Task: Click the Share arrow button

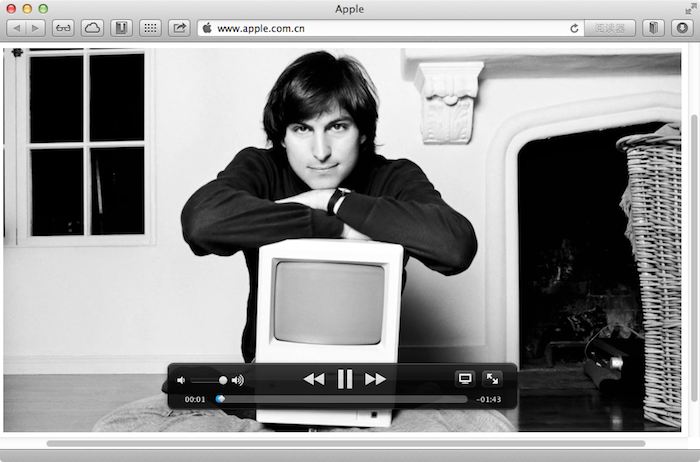Action: [x=179, y=29]
